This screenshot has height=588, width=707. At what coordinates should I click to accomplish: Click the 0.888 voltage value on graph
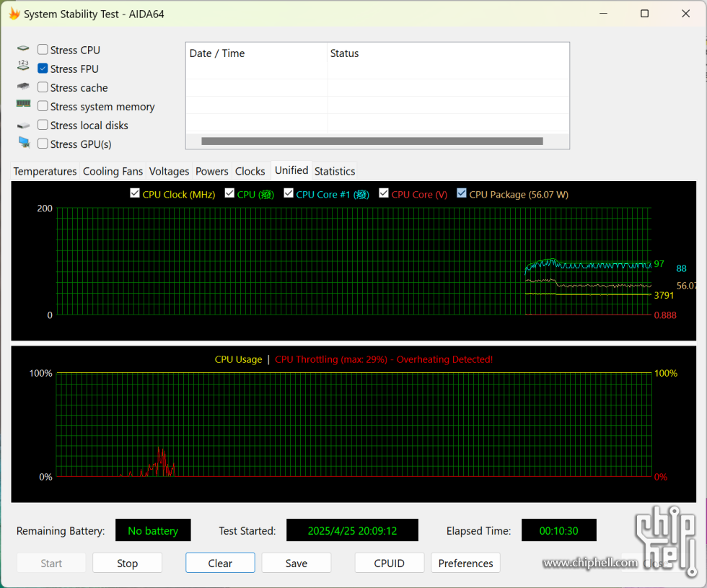665,315
